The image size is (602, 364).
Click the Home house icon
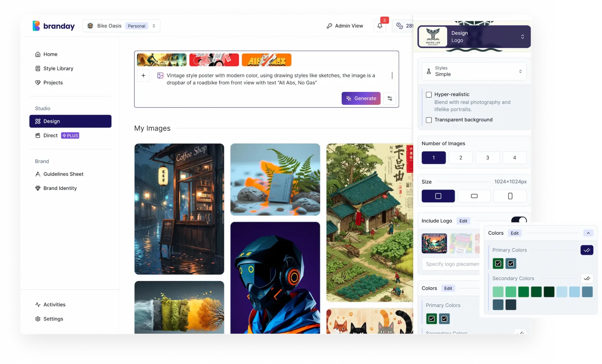click(x=38, y=54)
